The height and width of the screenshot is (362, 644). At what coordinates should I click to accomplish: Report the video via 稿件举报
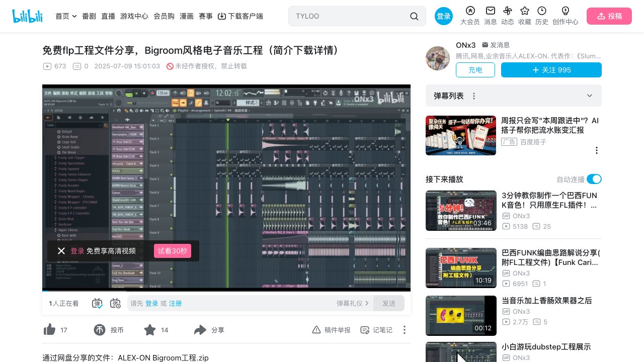(332, 330)
